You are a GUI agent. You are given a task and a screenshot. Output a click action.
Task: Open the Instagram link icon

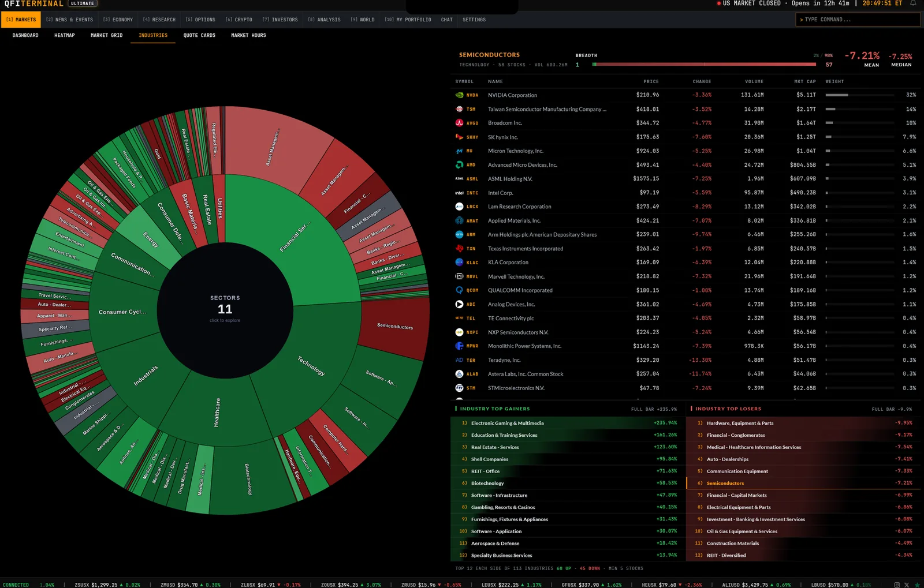(897, 585)
